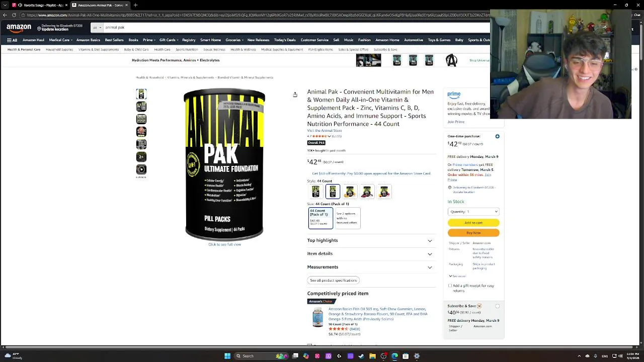The width and height of the screenshot is (644, 362).
Task: Show hidden system tray icons
Action: [x=579, y=356]
